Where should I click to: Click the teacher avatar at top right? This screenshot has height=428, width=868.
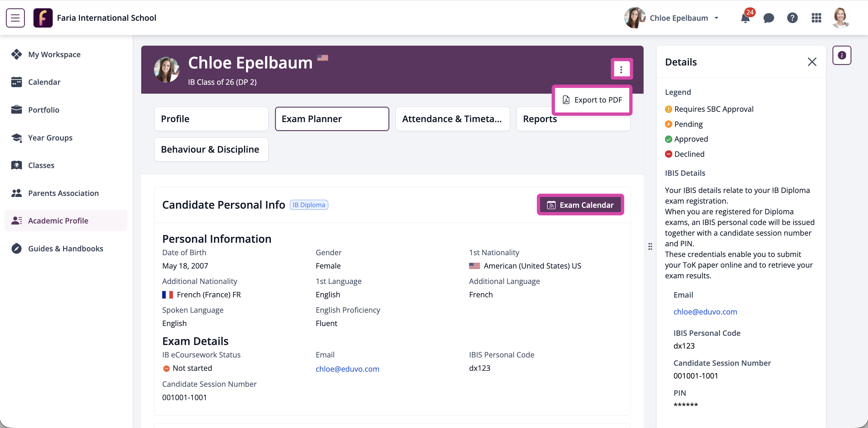pyautogui.click(x=841, y=18)
